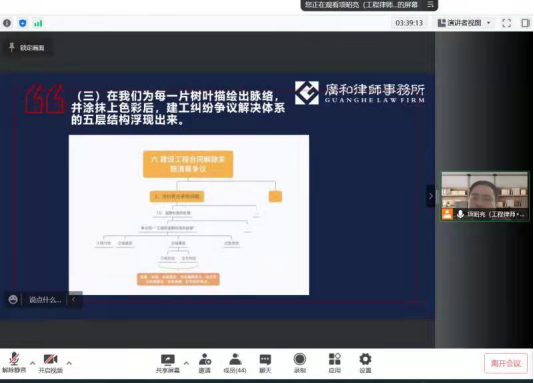Enter fullscreen mode icon

click(506, 23)
